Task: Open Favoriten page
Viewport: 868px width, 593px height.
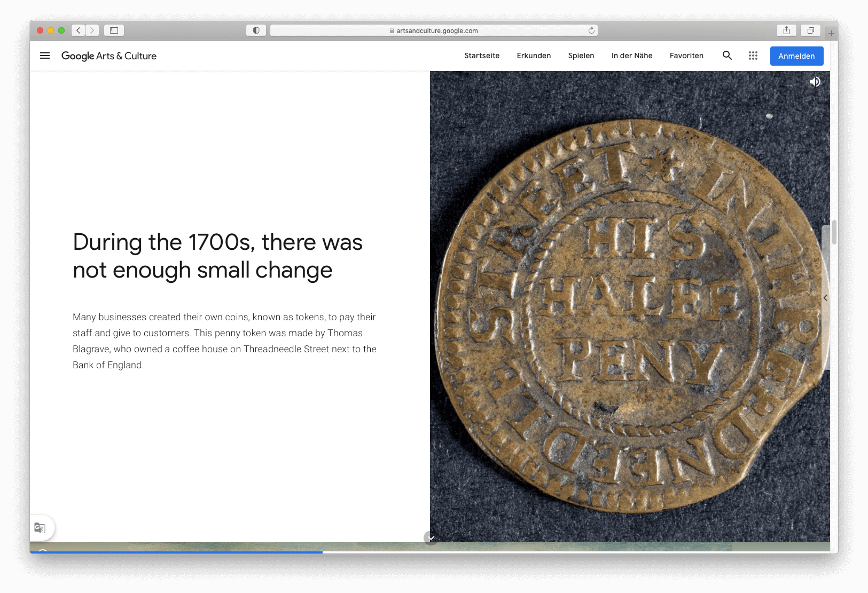Action: 686,56
